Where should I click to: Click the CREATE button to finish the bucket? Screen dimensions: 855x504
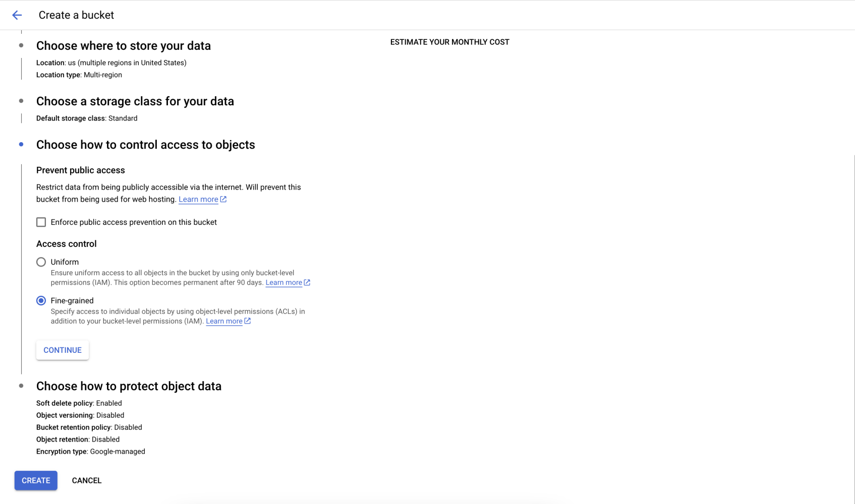(x=35, y=480)
